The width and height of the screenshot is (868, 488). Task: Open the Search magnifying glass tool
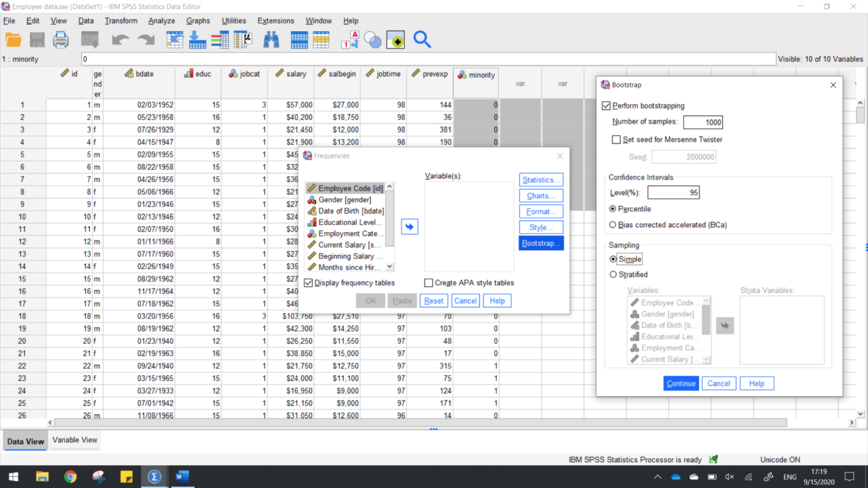[422, 40]
